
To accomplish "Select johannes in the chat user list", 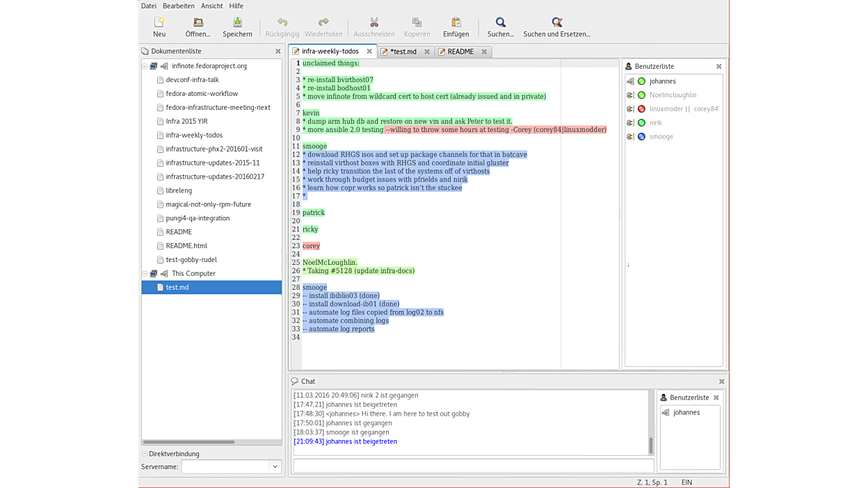I will pyautogui.click(x=686, y=412).
